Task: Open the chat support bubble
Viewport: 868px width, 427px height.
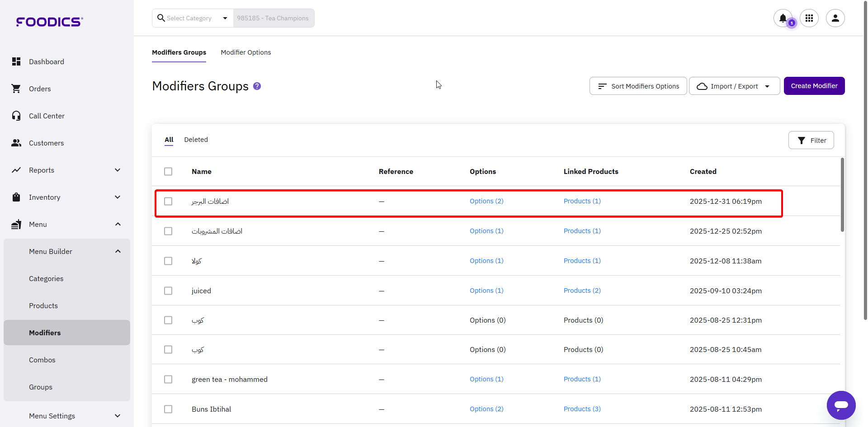Action: click(841, 405)
